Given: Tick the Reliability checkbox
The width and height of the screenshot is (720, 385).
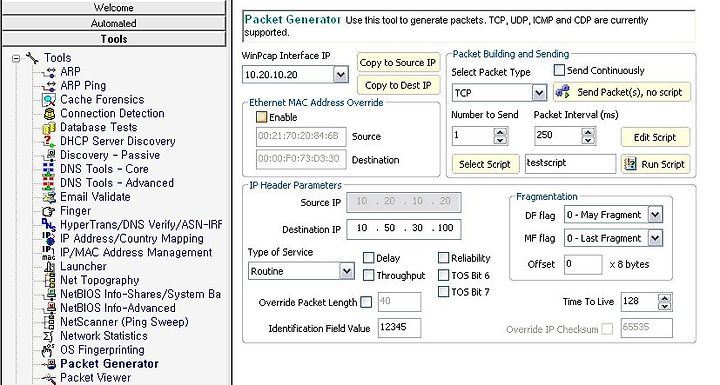Looking at the screenshot, I should (443, 258).
